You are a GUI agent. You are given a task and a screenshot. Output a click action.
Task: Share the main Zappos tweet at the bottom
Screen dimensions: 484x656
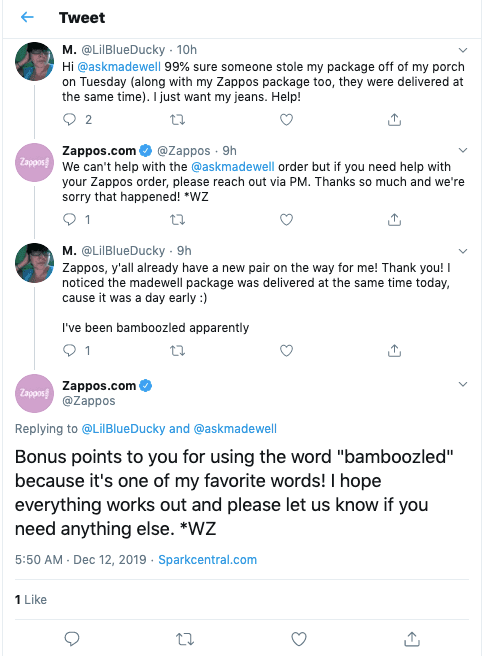(x=412, y=639)
